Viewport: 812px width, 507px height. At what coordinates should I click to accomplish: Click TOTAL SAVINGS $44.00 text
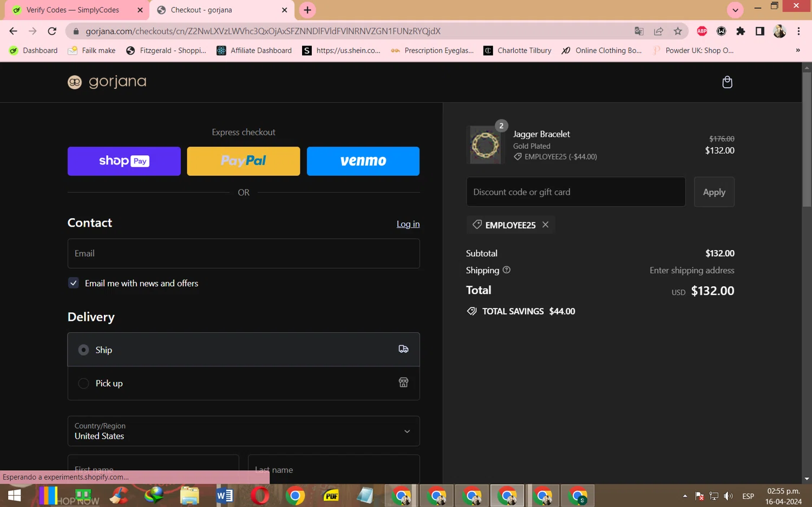pos(528,311)
